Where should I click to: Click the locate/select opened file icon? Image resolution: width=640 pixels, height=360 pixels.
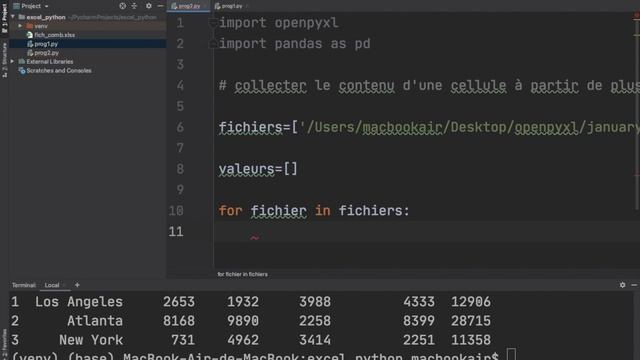[122, 6]
